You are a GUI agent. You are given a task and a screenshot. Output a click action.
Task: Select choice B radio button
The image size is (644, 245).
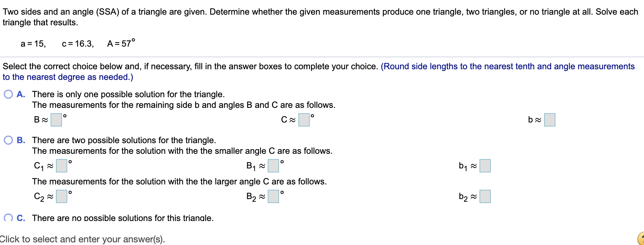(x=8, y=140)
